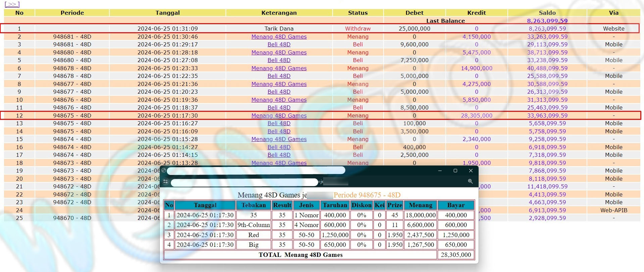Image resolution: width=644 pixels, height=272 pixels.
Task: Open Beli 48D link in row 3
Action: (x=279, y=44)
